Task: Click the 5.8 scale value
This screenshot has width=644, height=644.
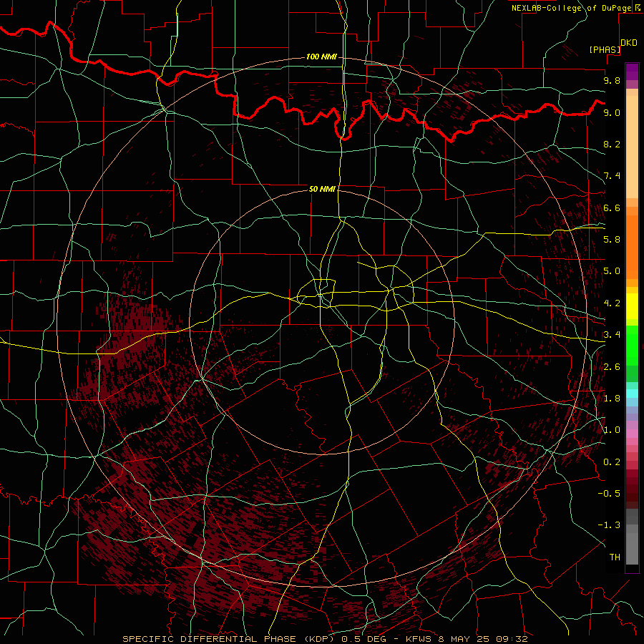Action: [x=612, y=240]
